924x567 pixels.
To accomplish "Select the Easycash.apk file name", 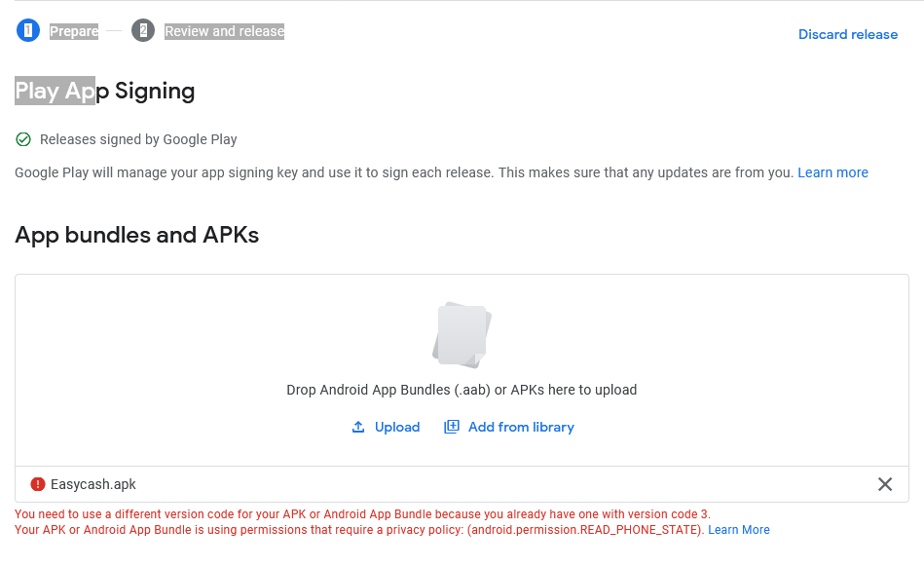I will [x=93, y=484].
